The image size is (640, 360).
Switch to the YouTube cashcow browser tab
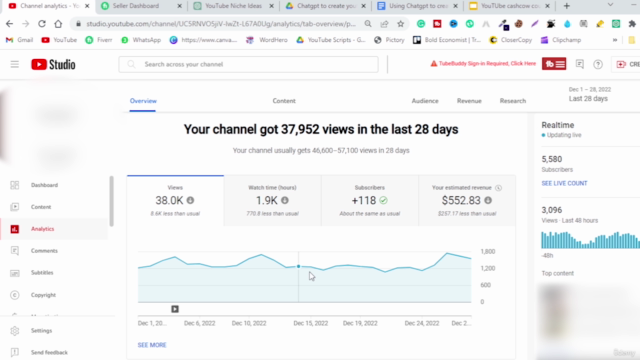tap(510, 6)
